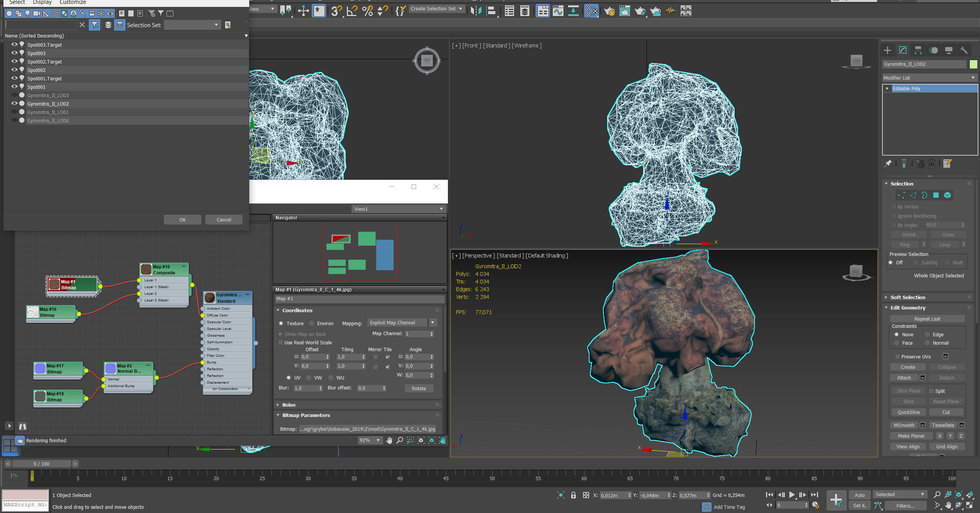Open the Modifier List dropdown

(x=929, y=78)
